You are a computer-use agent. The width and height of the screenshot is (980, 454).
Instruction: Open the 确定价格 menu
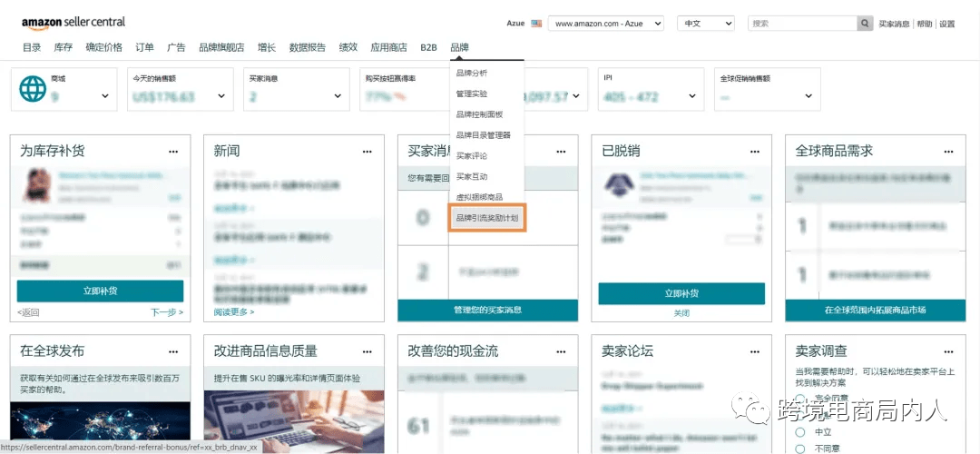[x=103, y=47]
